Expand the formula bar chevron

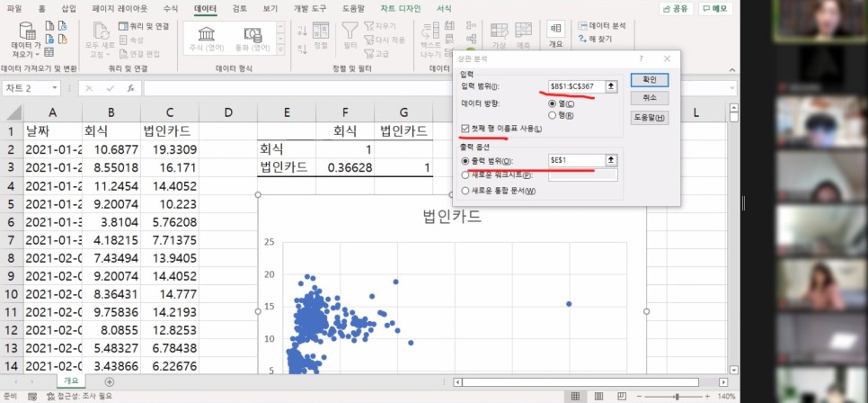click(x=731, y=89)
